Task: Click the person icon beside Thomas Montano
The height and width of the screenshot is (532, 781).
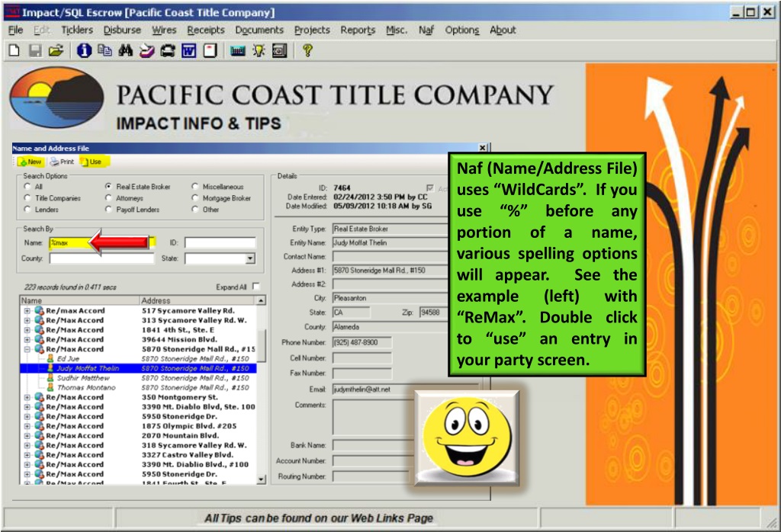Action: tap(50, 387)
